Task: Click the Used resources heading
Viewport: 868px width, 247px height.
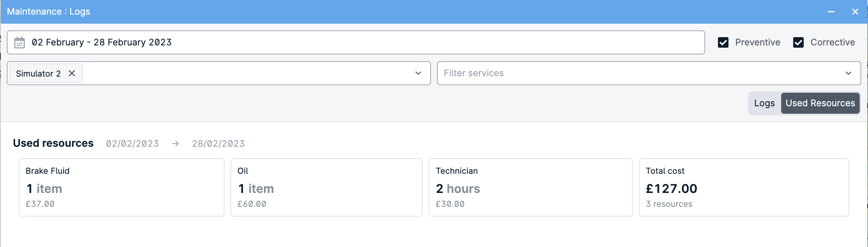Action: click(x=53, y=143)
